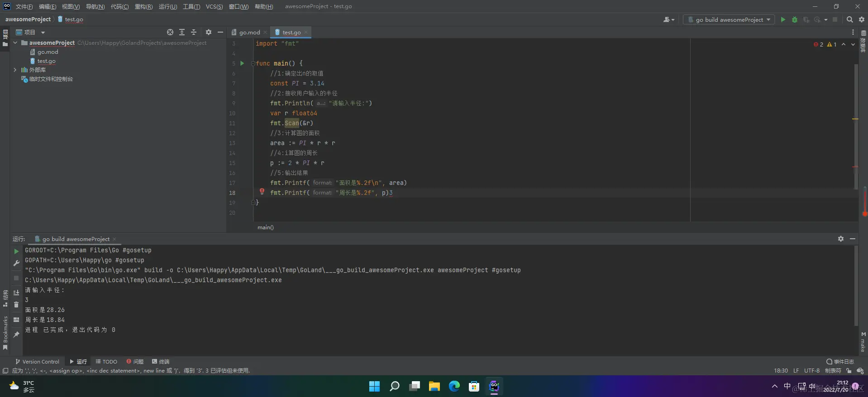Open Search Everywhere magnifier icon
Screen dimensions: 868x397
(x=849, y=19)
